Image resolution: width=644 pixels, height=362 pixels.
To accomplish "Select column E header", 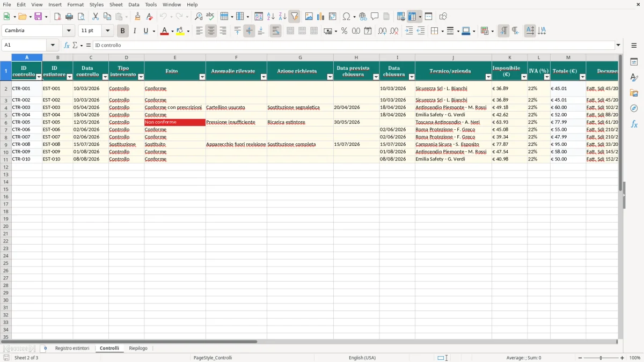I will point(175,57).
